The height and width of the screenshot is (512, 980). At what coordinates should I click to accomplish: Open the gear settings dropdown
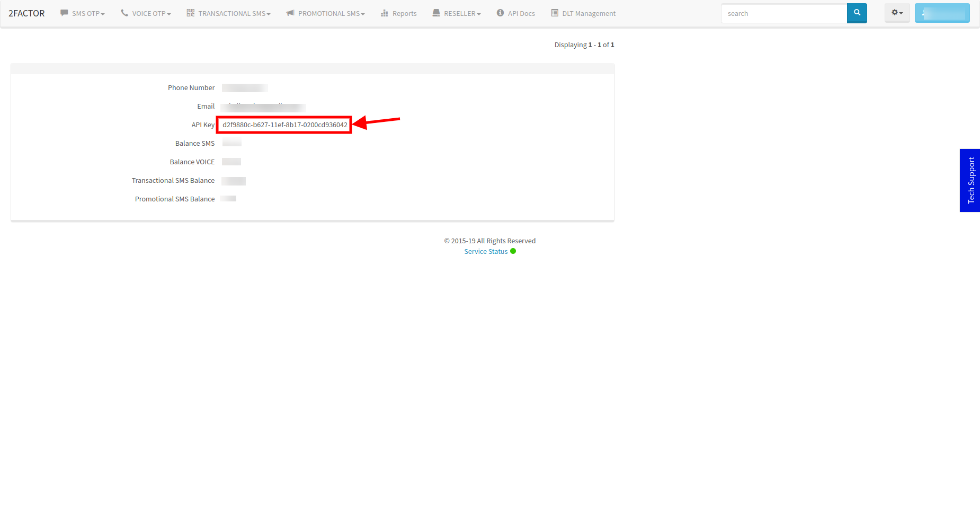[897, 13]
